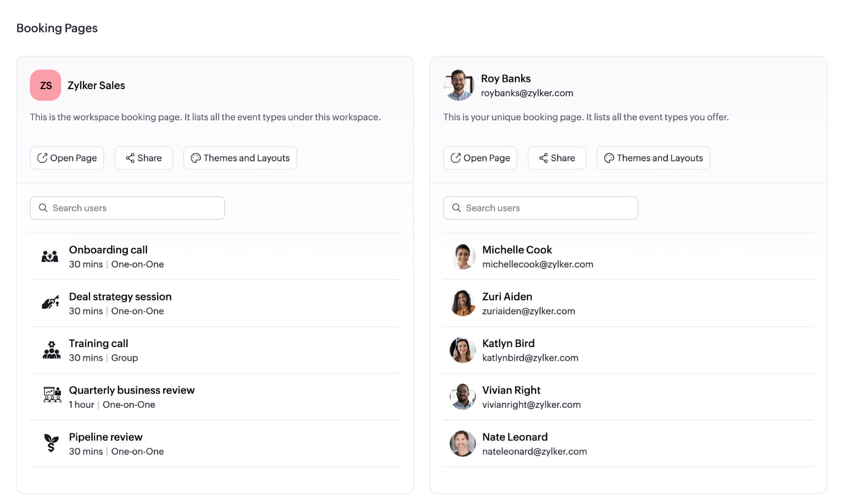Select Zuri Aiden from the user list
Viewport: 843px width, 504px height.
(507, 303)
